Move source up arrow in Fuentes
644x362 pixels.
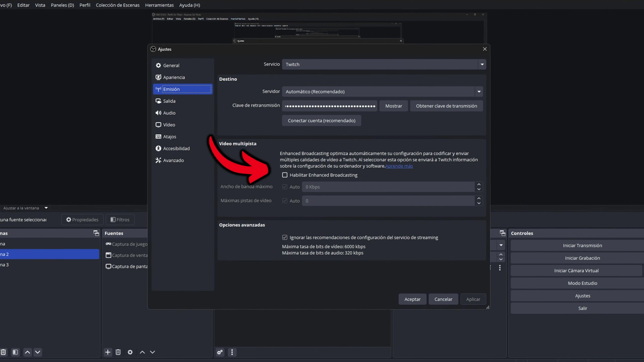142,352
